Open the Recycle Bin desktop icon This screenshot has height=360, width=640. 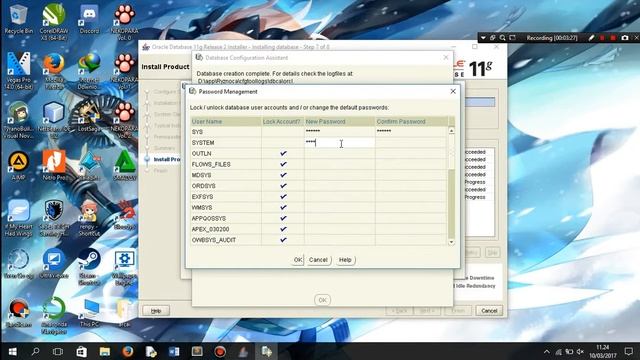pyautogui.click(x=18, y=20)
